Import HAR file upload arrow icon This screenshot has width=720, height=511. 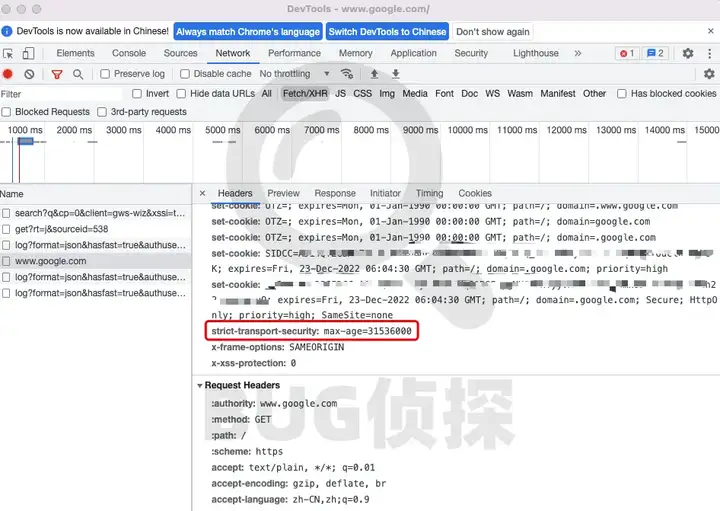coord(374,73)
